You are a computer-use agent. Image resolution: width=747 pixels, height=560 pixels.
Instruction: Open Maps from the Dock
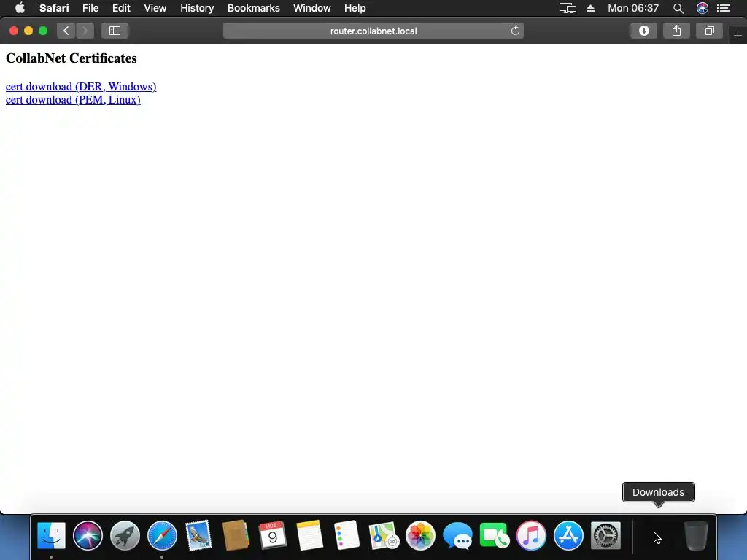(x=384, y=536)
